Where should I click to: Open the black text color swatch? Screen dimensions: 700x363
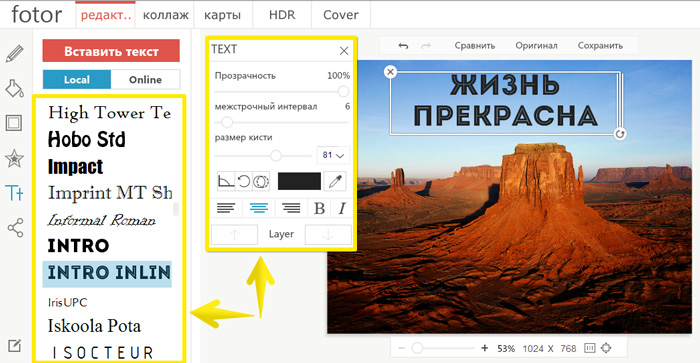tap(299, 181)
